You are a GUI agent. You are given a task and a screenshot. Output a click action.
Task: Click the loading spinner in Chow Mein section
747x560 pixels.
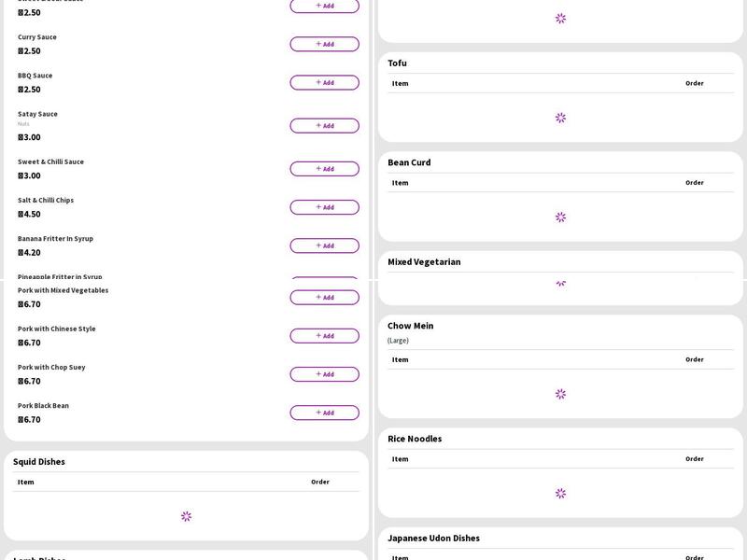[560, 394]
